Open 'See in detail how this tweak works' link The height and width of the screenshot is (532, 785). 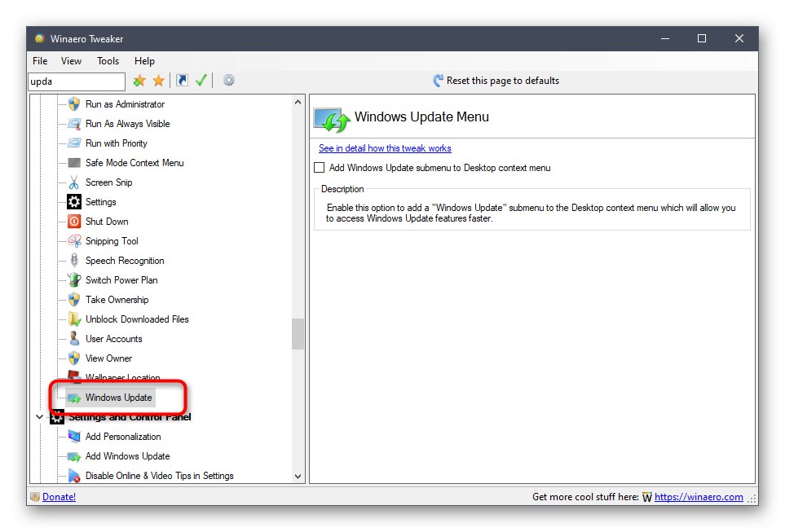(x=385, y=148)
